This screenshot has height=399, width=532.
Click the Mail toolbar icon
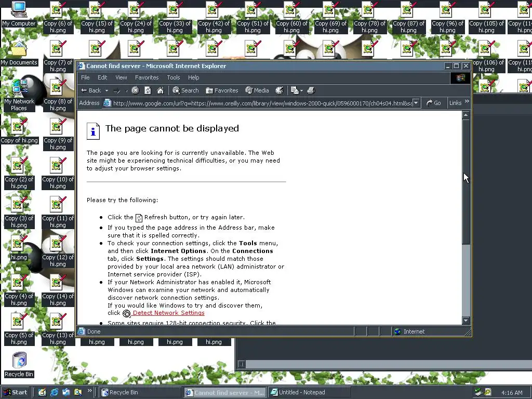tap(295, 90)
